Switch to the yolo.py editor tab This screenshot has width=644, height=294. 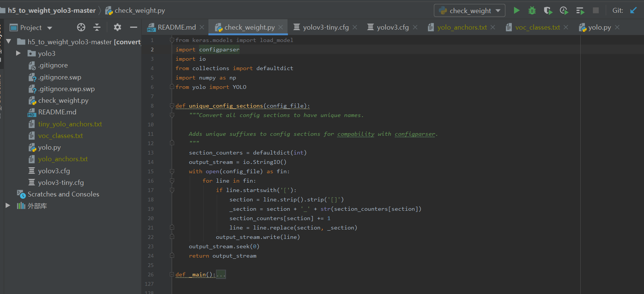[x=599, y=27]
